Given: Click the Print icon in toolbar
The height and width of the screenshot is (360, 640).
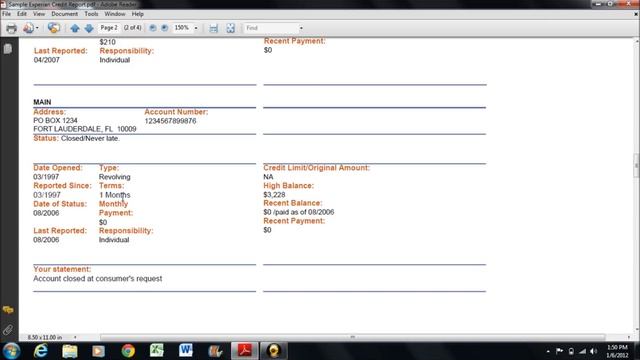Looking at the screenshot, I should pyautogui.click(x=11, y=28).
